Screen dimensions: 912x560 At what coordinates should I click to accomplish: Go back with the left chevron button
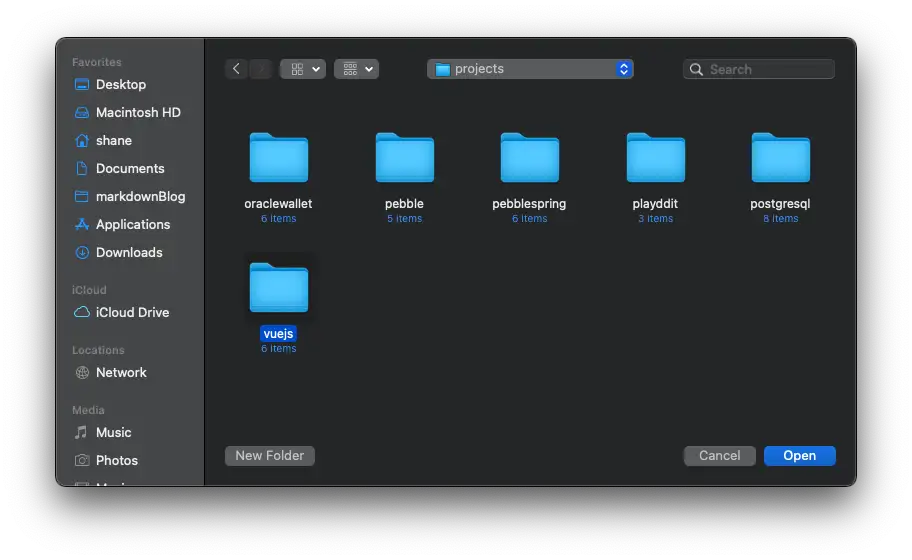(236, 69)
